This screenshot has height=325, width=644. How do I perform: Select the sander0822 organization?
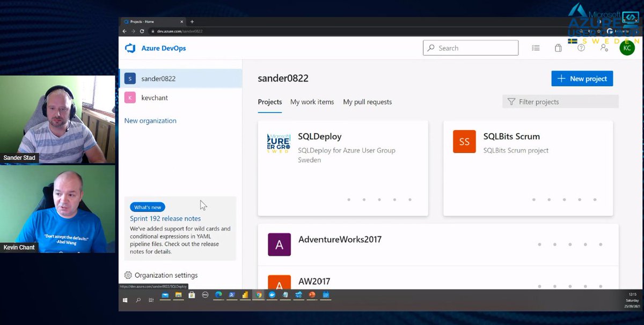click(180, 78)
